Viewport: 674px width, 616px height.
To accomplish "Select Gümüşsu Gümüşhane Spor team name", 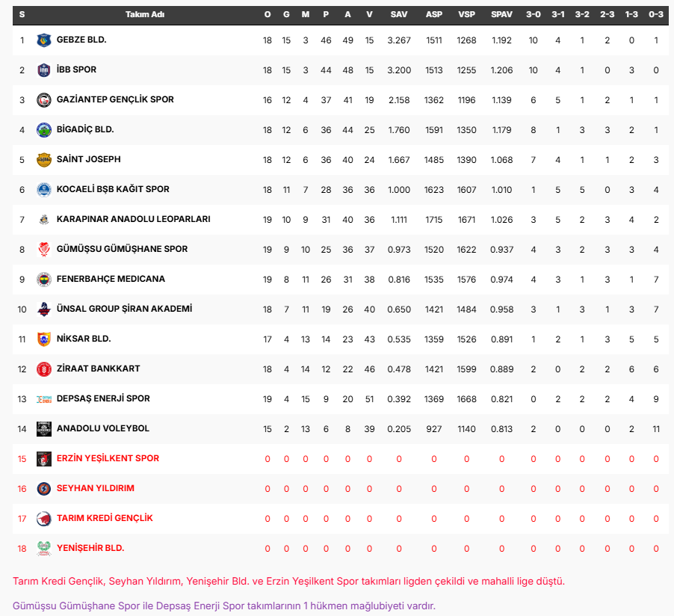I will click(x=122, y=249).
